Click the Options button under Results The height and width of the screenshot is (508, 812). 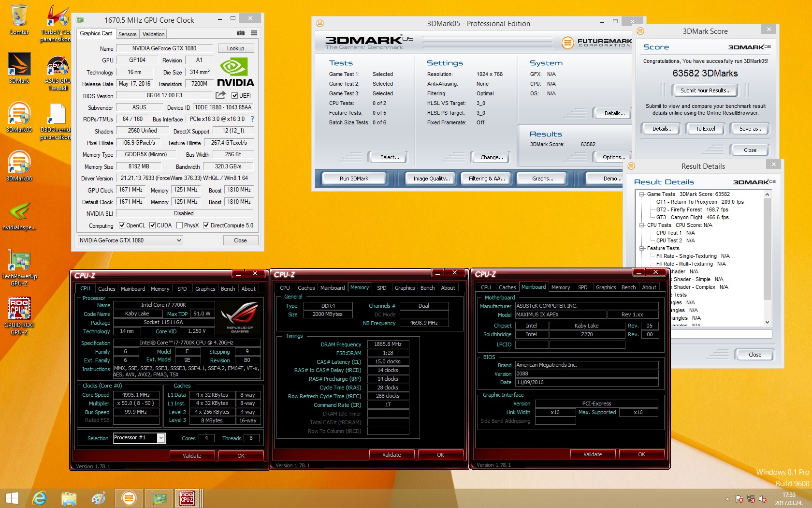(x=612, y=157)
